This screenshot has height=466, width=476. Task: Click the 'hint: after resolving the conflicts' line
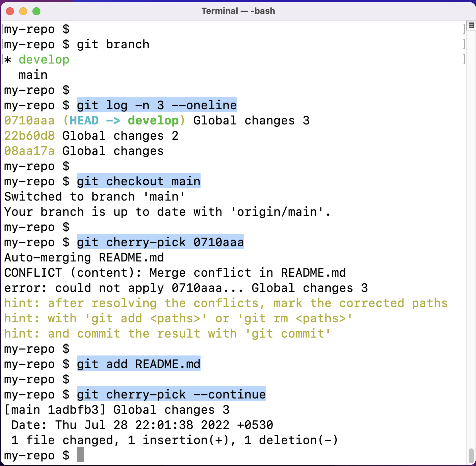click(226, 303)
